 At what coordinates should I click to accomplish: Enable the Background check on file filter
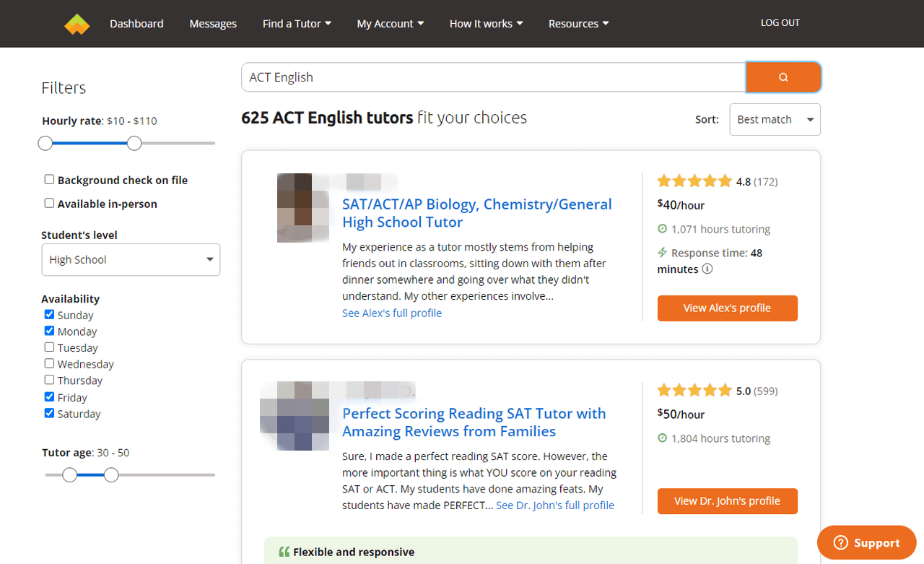(49, 178)
